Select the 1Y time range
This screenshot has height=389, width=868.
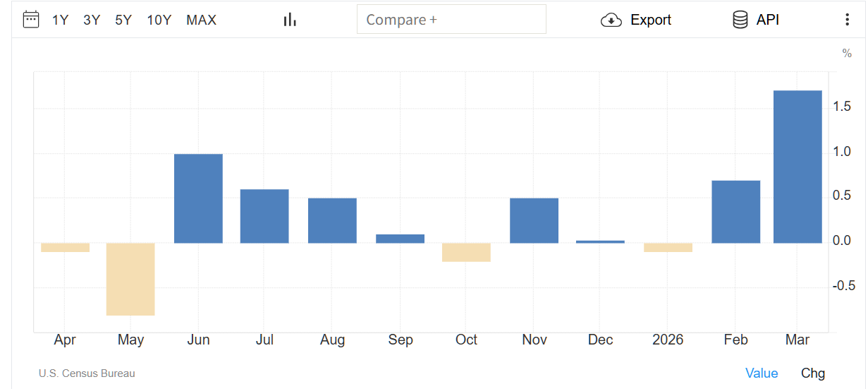[61, 20]
